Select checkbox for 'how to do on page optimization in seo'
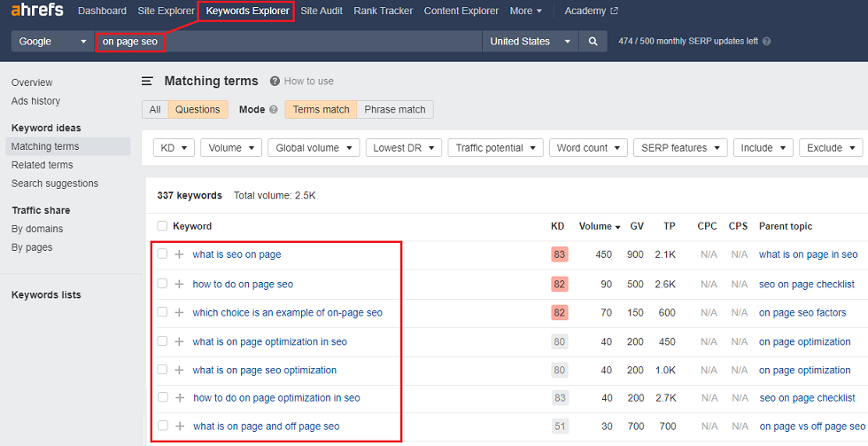 tap(163, 397)
